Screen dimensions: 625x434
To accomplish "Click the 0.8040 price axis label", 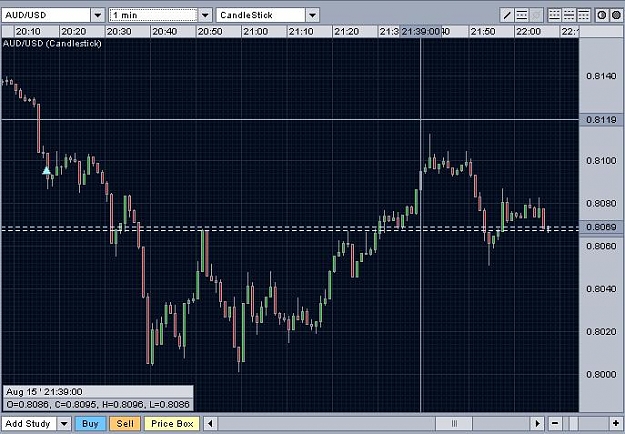I will tap(601, 289).
